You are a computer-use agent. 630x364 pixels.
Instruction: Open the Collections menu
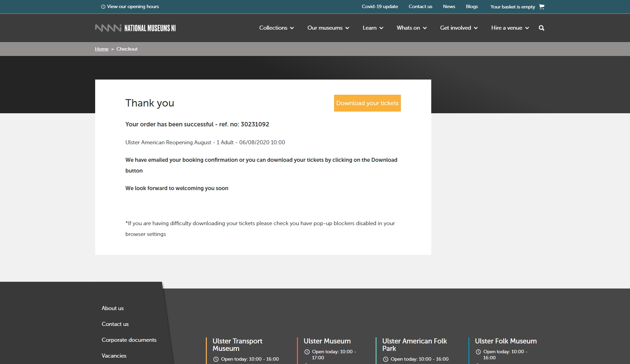273,28
